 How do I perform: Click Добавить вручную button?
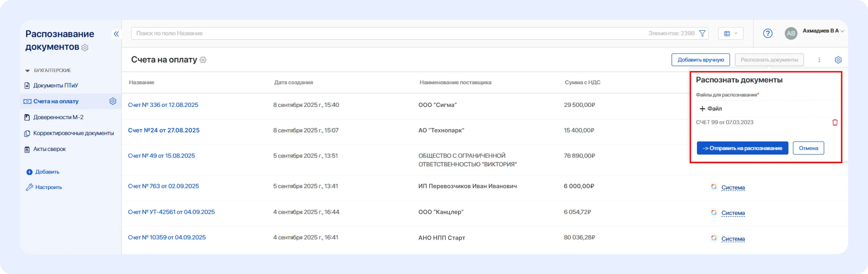tap(700, 60)
